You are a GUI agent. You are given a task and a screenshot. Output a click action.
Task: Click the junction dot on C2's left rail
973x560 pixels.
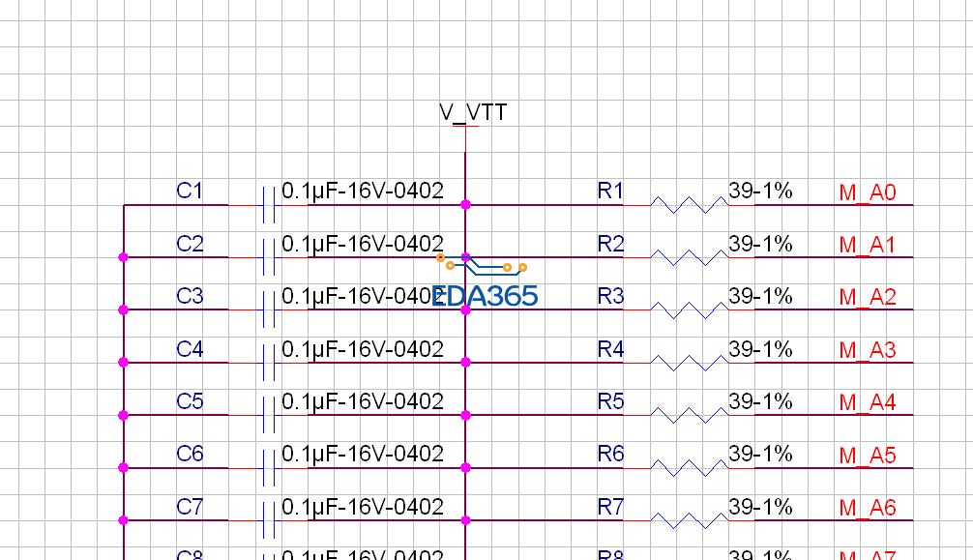pyautogui.click(x=123, y=256)
